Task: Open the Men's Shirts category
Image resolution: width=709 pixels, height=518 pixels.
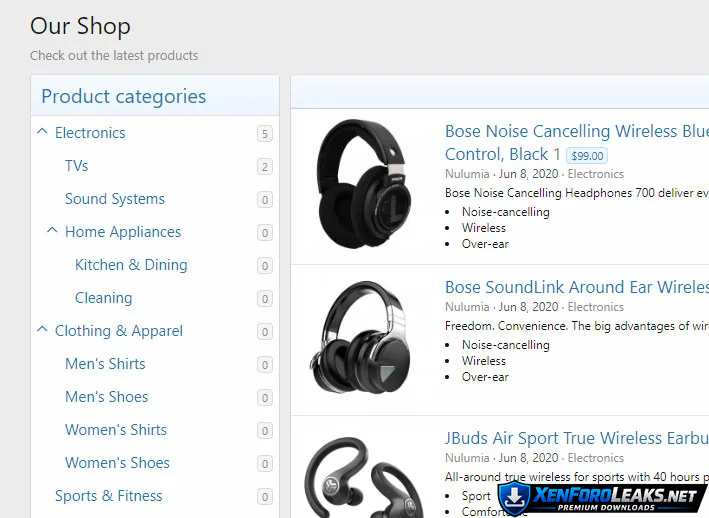Action: pos(105,364)
